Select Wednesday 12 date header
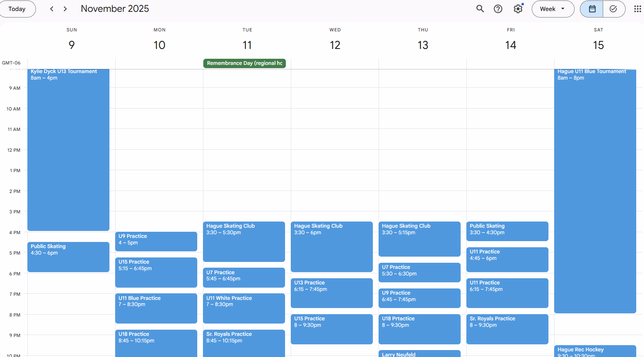The image size is (644, 357). [335, 45]
